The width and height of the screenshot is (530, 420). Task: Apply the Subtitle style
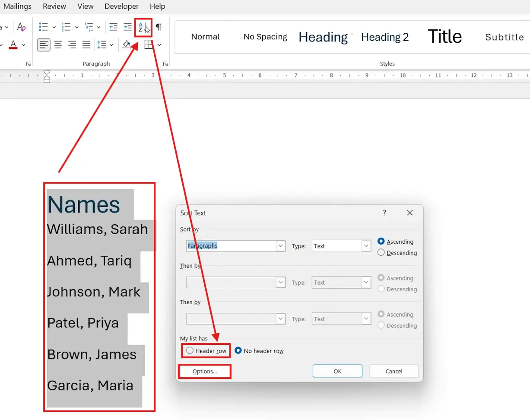[x=505, y=37]
